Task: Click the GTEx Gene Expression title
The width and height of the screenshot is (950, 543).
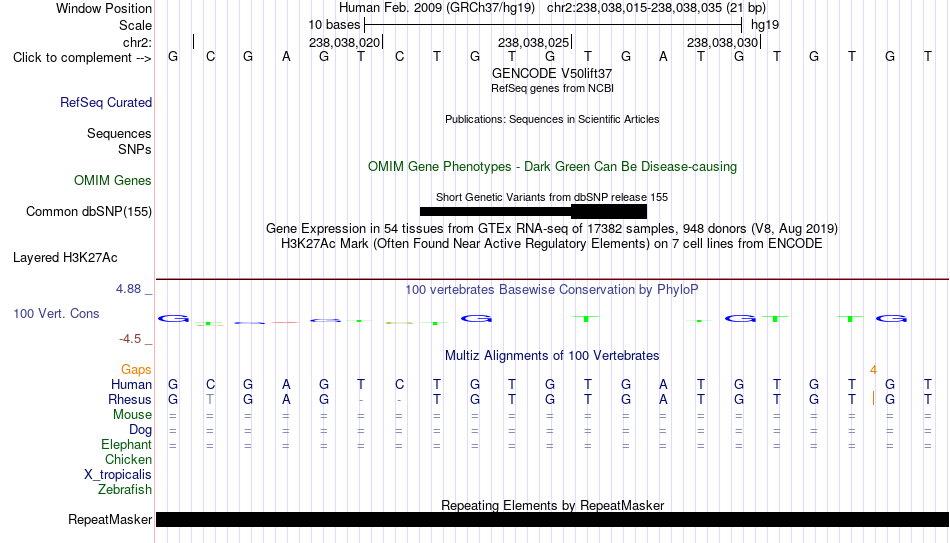Action: point(552,228)
